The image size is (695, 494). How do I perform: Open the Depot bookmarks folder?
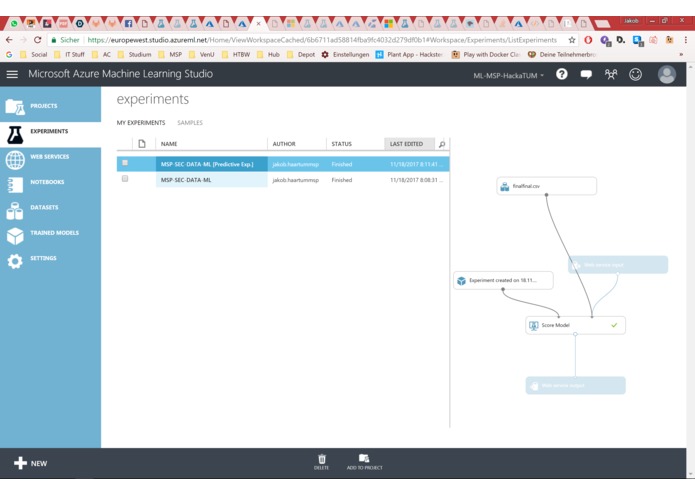(301, 54)
